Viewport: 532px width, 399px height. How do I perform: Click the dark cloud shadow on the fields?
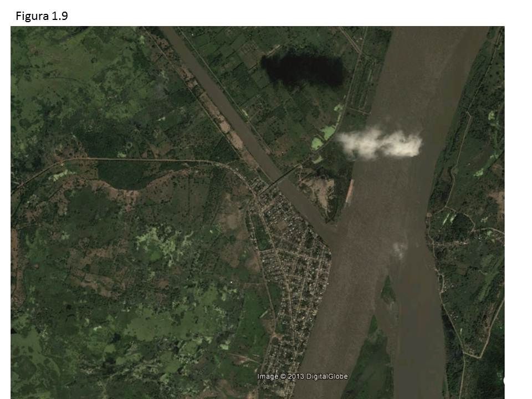pos(304,70)
